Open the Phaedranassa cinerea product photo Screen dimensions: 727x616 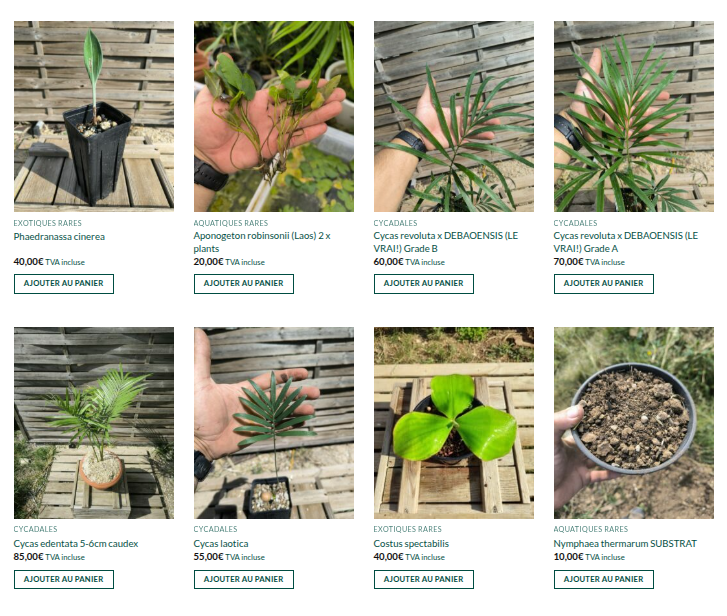[x=94, y=116]
